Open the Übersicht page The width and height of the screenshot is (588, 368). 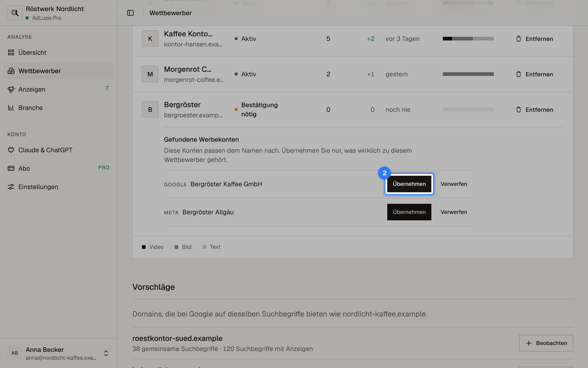pyautogui.click(x=58, y=52)
